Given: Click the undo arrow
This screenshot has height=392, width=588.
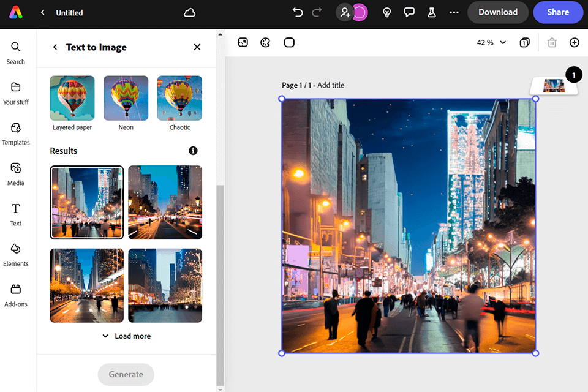Looking at the screenshot, I should pyautogui.click(x=298, y=12).
